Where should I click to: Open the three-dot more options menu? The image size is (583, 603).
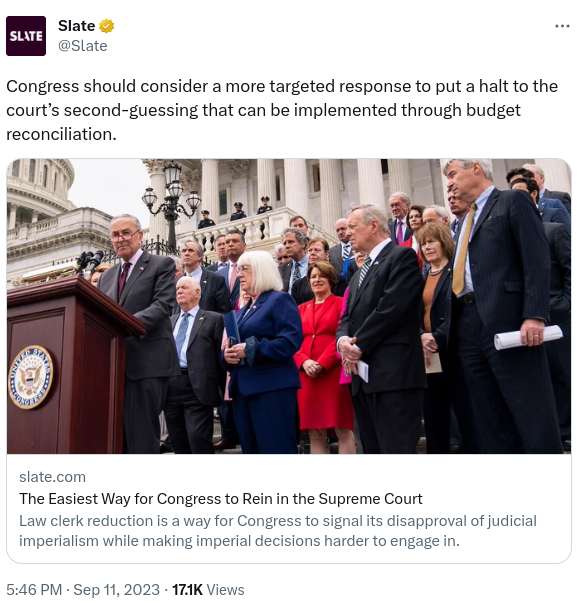pyautogui.click(x=562, y=26)
